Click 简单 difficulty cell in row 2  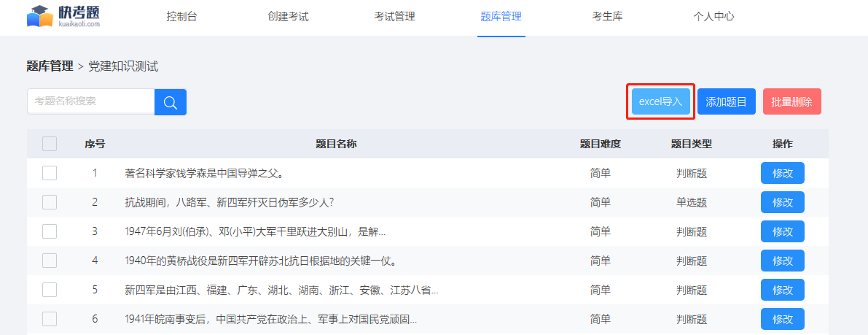601,202
